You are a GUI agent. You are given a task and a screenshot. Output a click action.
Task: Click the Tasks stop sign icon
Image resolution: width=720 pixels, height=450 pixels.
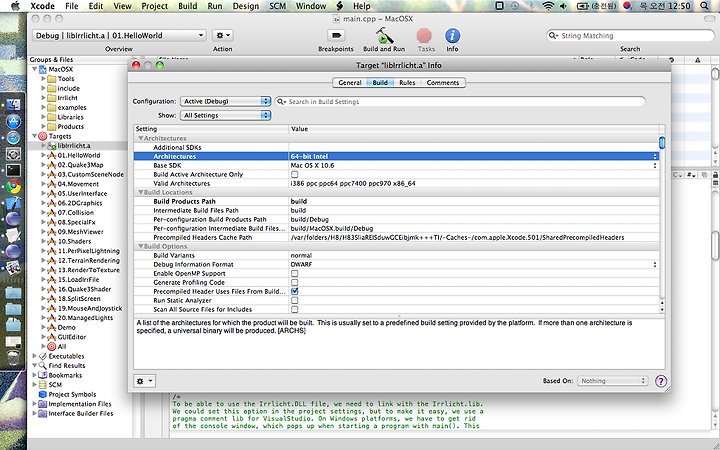[424, 35]
